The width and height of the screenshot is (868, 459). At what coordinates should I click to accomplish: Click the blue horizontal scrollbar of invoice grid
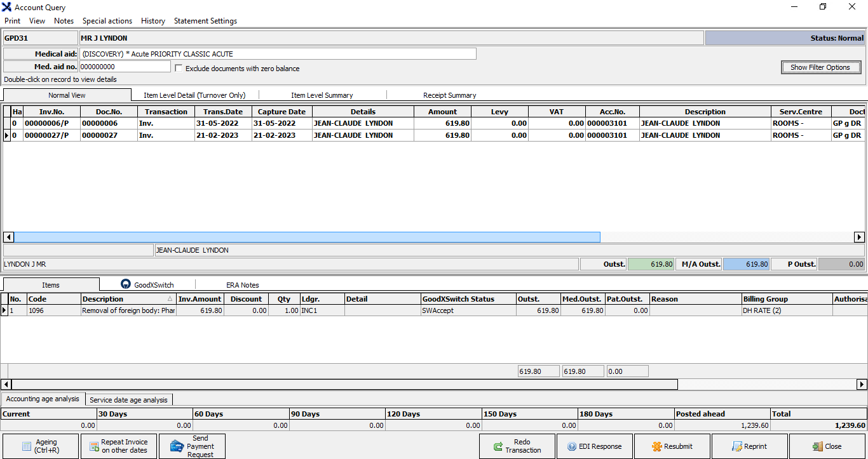point(306,237)
